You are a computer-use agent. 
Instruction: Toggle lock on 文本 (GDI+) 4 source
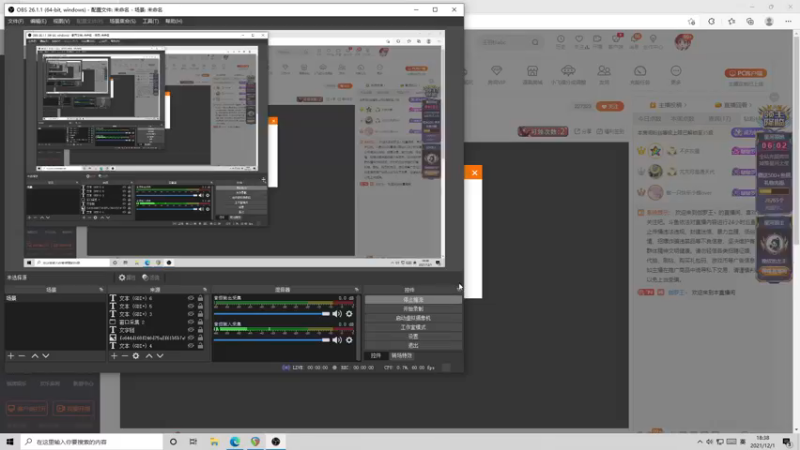(201, 345)
